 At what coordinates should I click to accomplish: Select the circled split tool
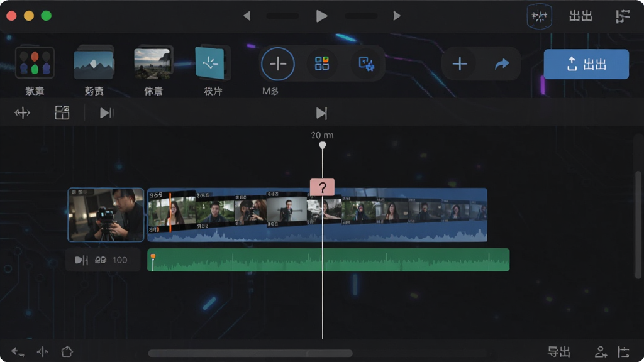(x=277, y=63)
